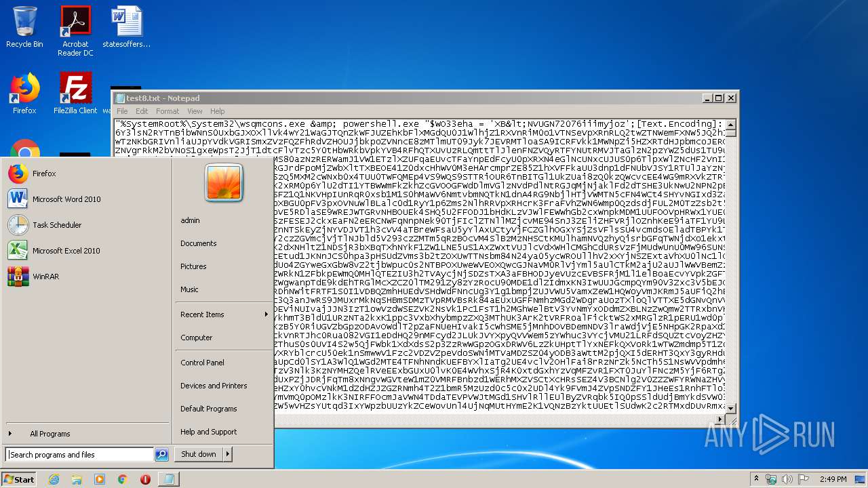Click the volume speaker tray icon

(787, 479)
